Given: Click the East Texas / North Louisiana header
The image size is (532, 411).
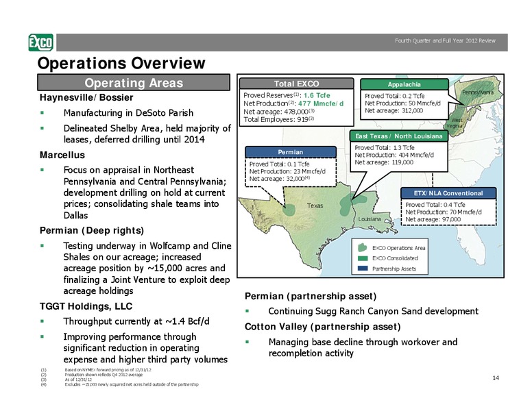Looking at the screenshot, I should tap(399, 136).
